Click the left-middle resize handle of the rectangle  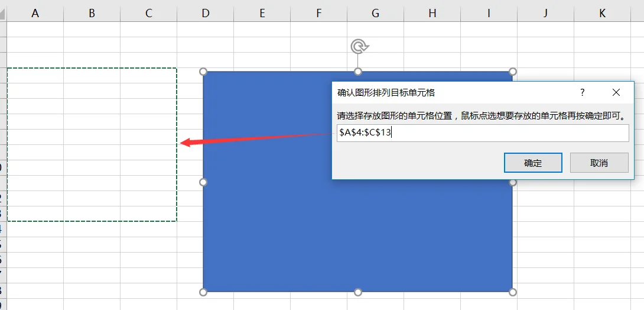(203, 182)
